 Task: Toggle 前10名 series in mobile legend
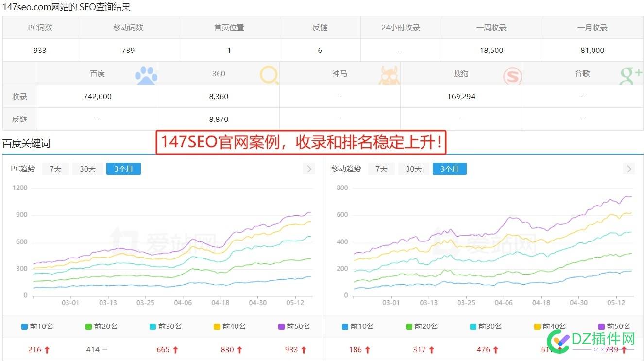pyautogui.click(x=358, y=327)
